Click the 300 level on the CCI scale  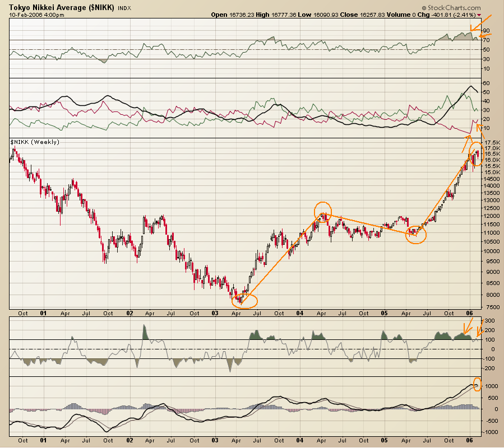click(489, 321)
